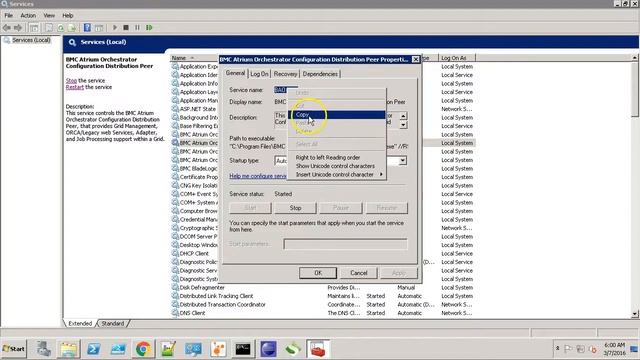Viewport: 640px width, 360px height.
Task: Open the Command Prompt taskbar icon
Action: tap(243, 349)
